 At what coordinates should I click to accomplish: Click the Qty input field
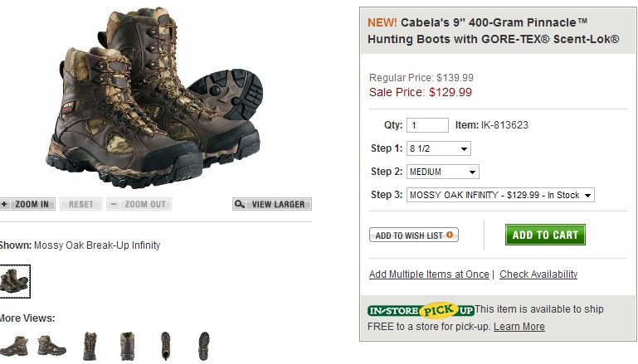(427, 125)
